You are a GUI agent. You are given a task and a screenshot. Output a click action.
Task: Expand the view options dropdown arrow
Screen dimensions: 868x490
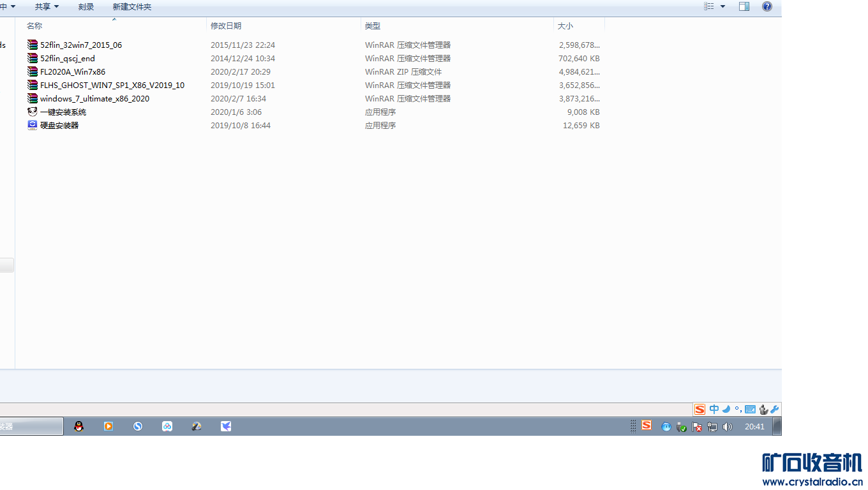(722, 6)
